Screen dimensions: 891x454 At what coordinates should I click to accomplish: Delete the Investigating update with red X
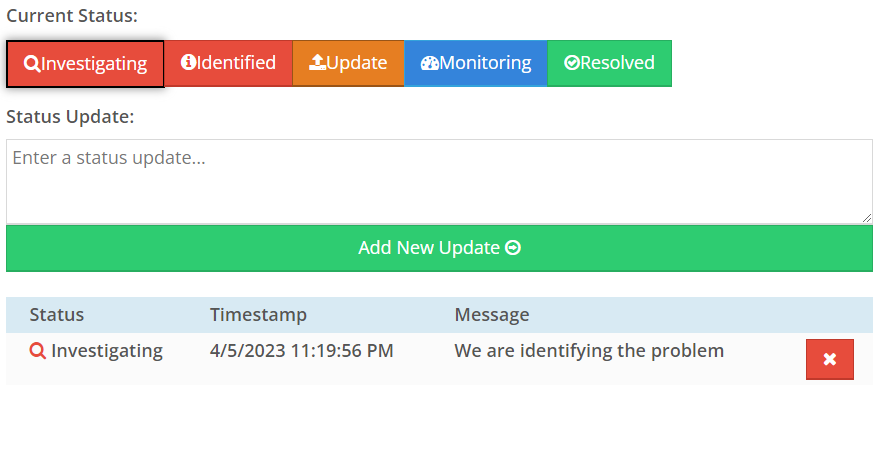(x=830, y=359)
